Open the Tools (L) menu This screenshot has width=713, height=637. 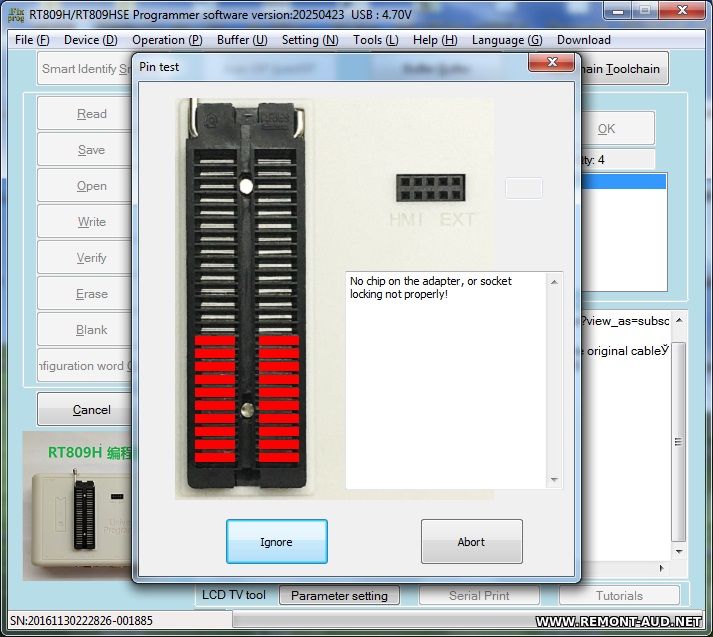(x=376, y=40)
